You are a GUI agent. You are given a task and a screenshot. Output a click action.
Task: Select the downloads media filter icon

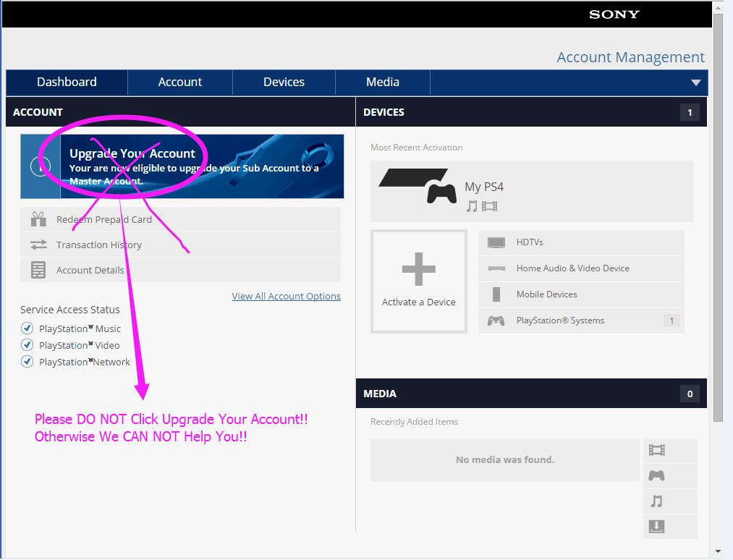[657, 527]
